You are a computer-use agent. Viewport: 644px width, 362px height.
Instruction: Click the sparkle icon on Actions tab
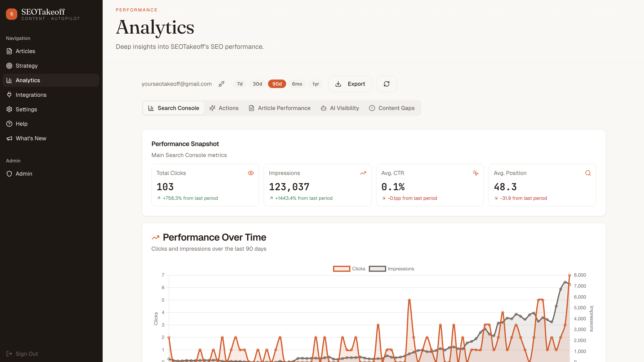tap(212, 108)
